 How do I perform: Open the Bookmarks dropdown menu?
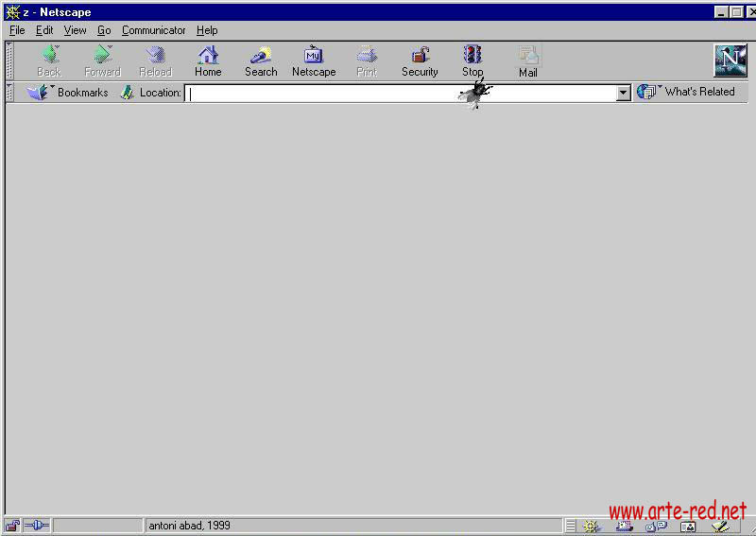(68, 93)
